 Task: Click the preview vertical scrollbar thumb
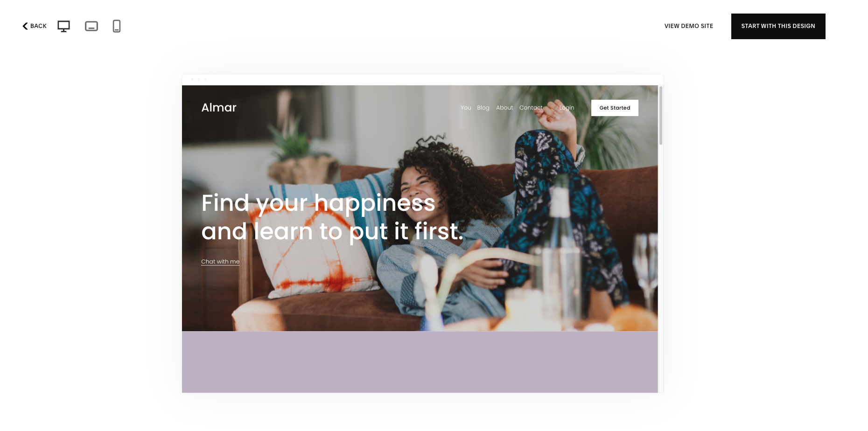click(x=661, y=115)
